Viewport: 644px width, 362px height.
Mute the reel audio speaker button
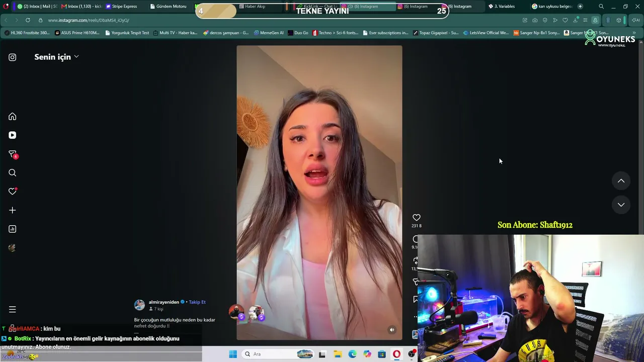(392, 330)
